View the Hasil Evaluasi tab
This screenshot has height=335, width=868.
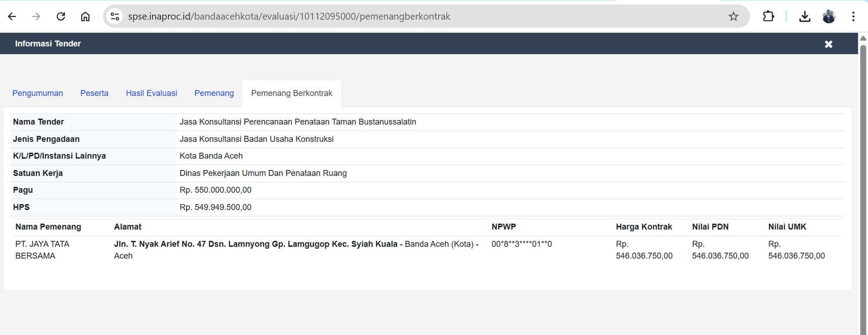[151, 93]
